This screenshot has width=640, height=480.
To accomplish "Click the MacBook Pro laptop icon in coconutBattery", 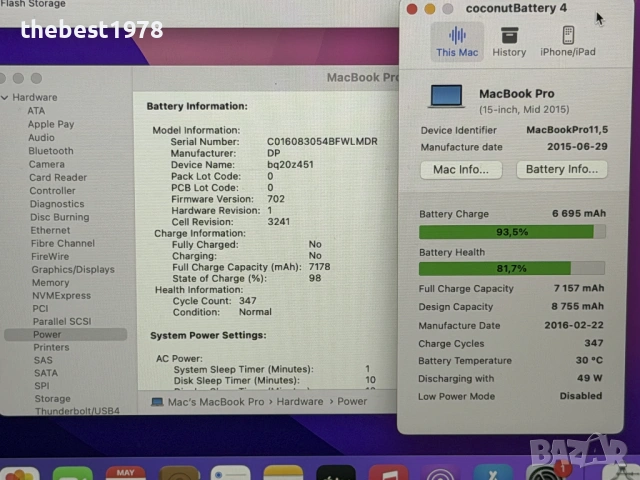I will [x=447, y=96].
